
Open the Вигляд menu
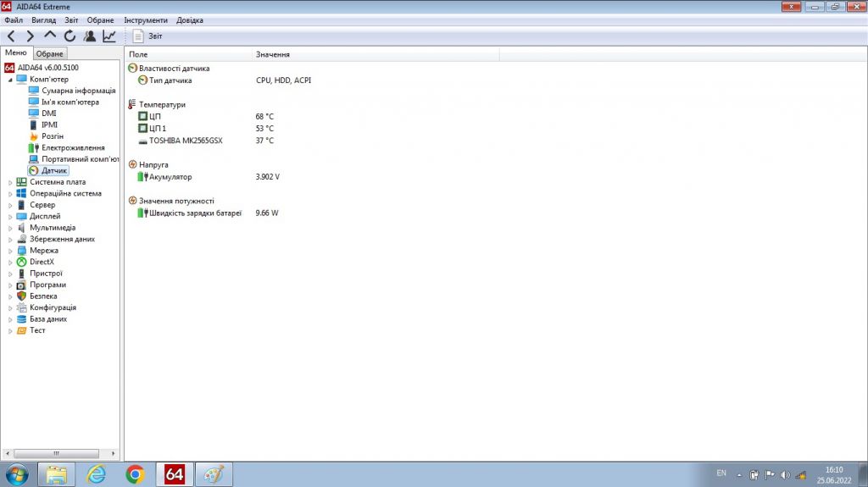click(44, 20)
